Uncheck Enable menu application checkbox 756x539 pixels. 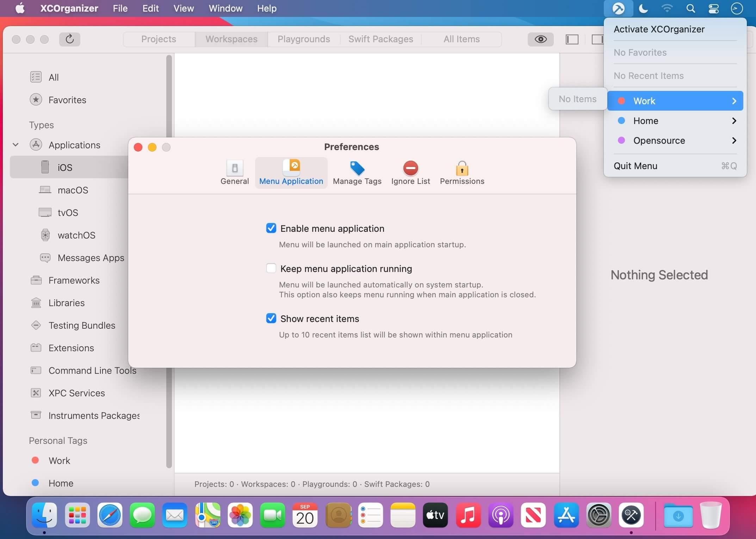[x=271, y=228]
